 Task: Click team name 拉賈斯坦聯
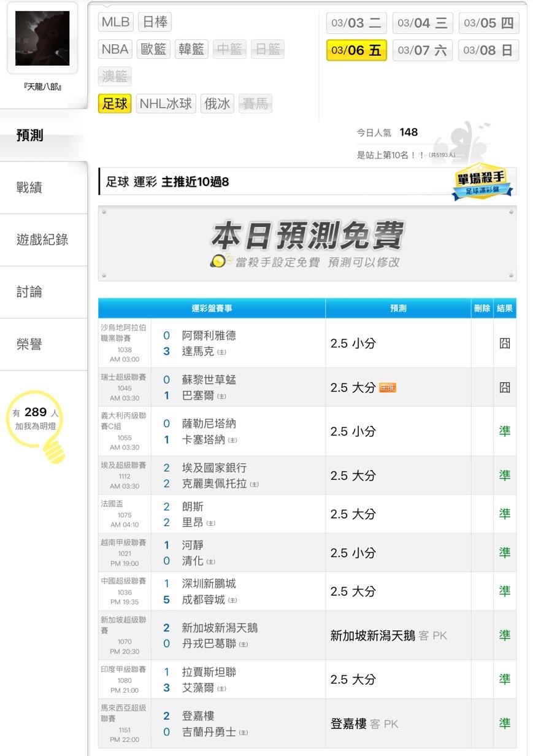209,672
